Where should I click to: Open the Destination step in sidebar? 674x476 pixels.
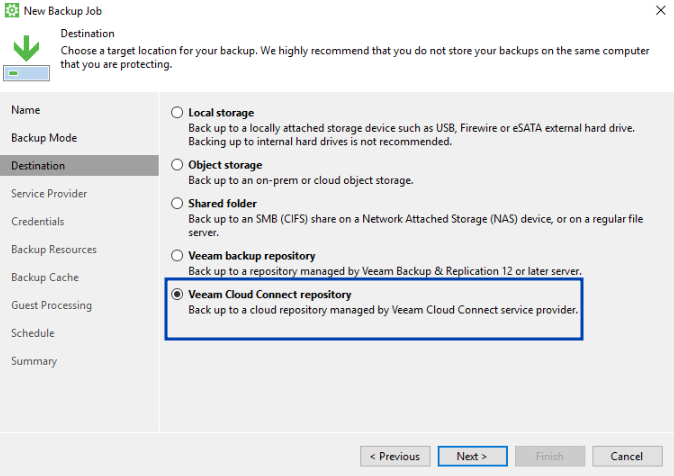point(79,166)
